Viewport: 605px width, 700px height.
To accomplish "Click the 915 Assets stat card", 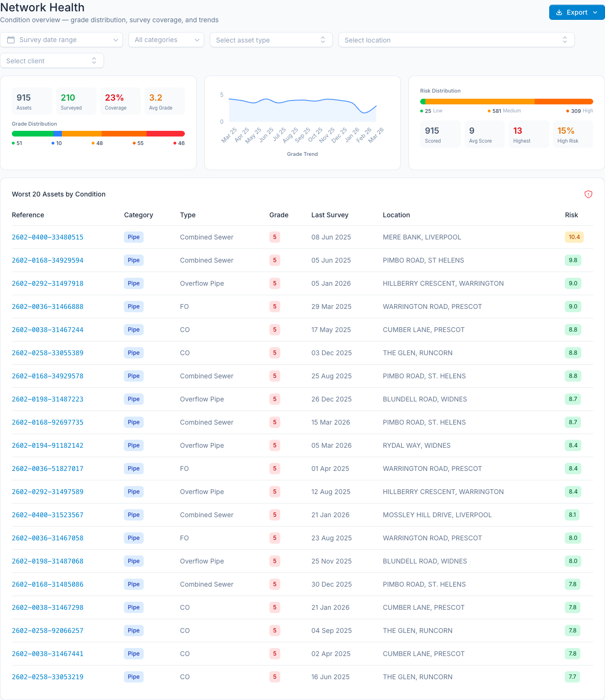I will (x=32, y=101).
